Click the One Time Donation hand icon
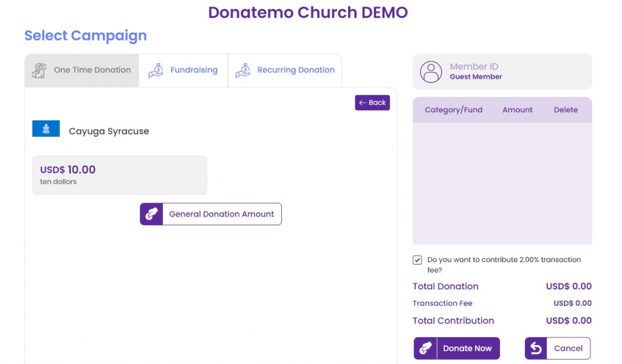 (39, 70)
